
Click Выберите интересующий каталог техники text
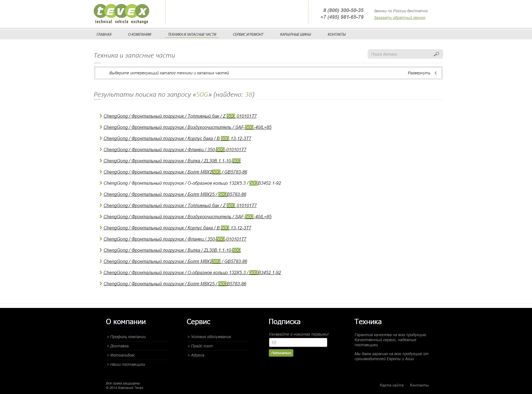click(169, 73)
